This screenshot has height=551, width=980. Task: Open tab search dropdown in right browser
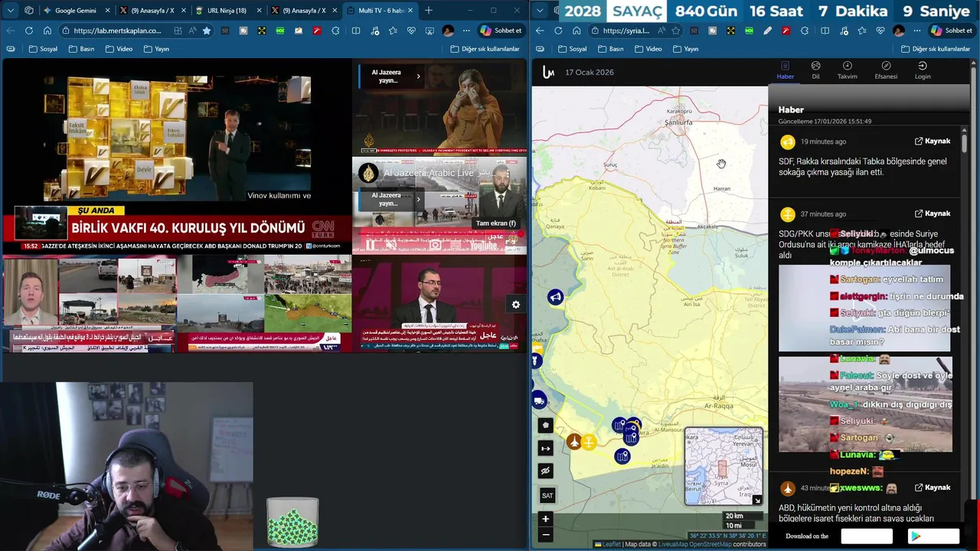click(540, 11)
